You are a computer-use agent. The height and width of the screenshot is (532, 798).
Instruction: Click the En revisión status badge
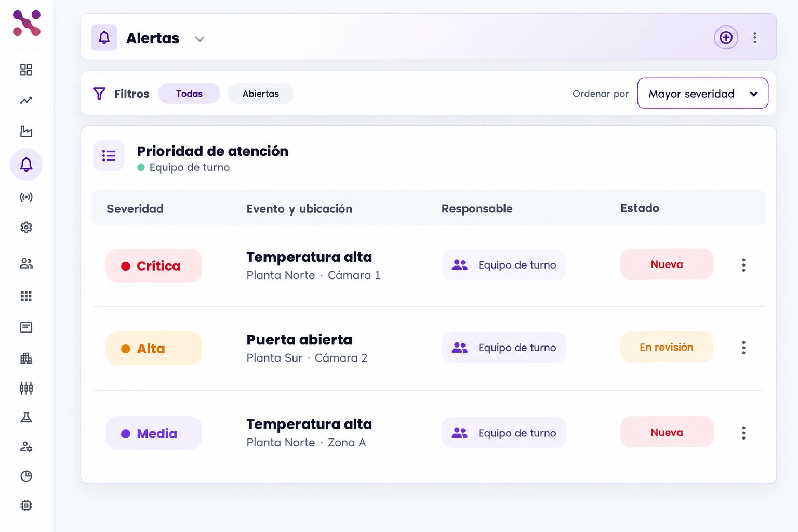[667, 347]
